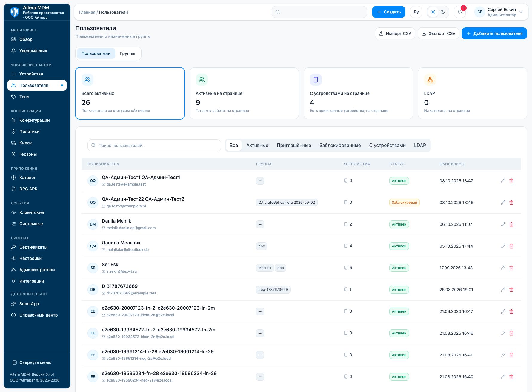Viewport: 532px width, 392px height.
Task: Open Киоск in the sidebar
Action: point(37,143)
